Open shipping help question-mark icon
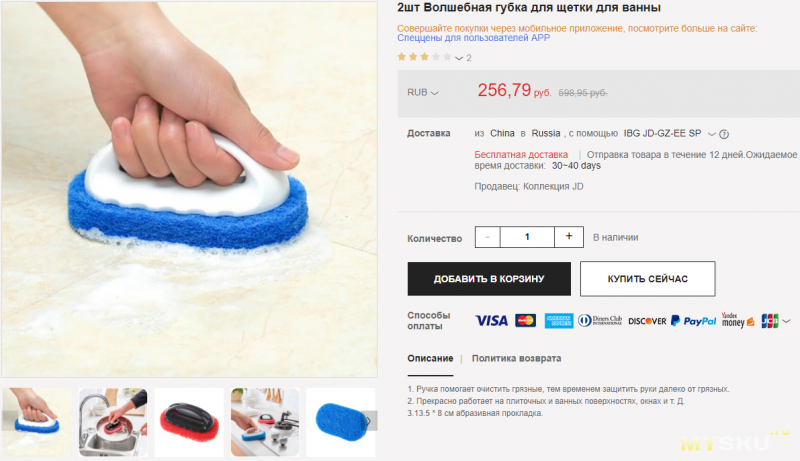Image resolution: width=800 pixels, height=461 pixels. tap(724, 134)
